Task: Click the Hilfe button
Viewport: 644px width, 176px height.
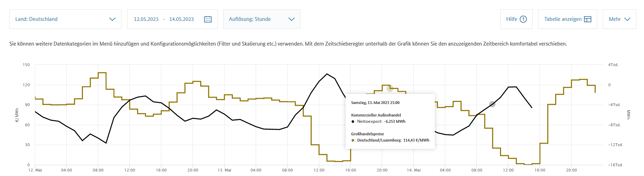Action: [x=516, y=19]
